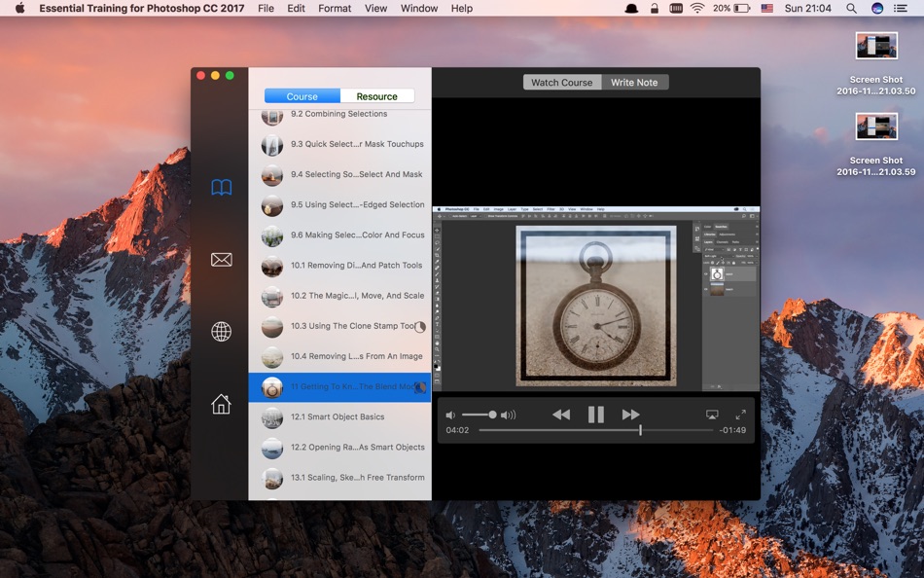The height and width of the screenshot is (578, 924).
Task: Select Screen Shot 21.03.50 desktop file
Action: 876,63
